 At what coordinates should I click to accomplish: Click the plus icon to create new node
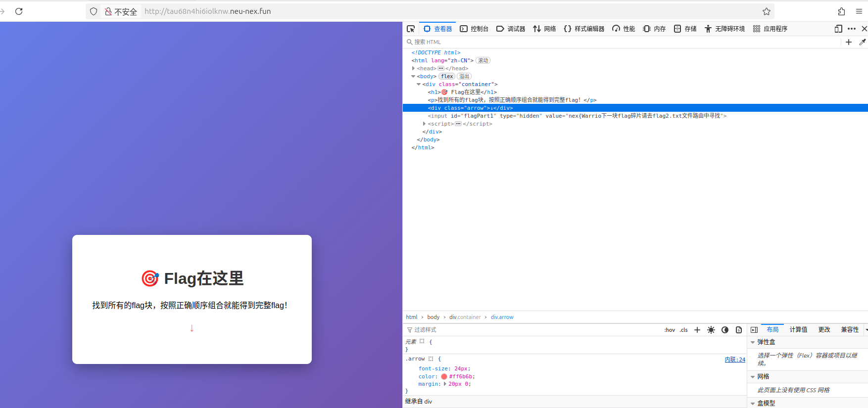point(849,42)
